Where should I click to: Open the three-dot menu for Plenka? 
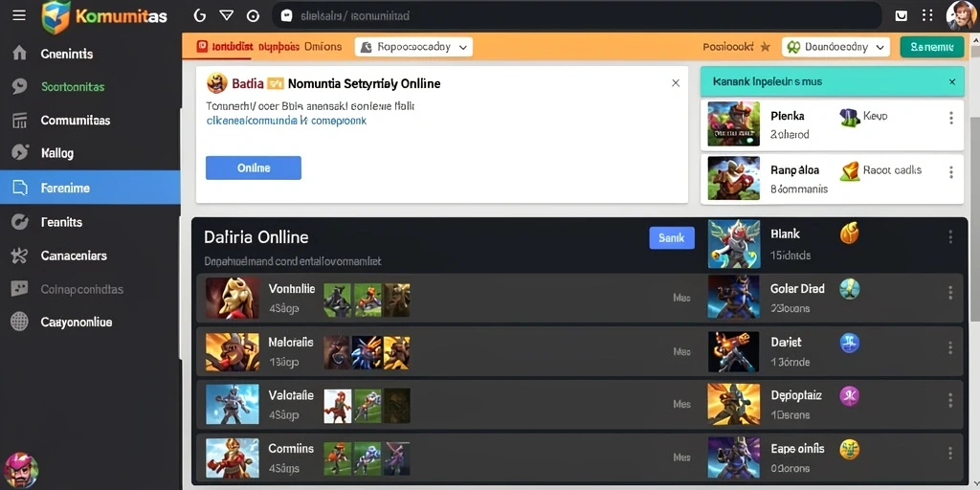(950, 118)
